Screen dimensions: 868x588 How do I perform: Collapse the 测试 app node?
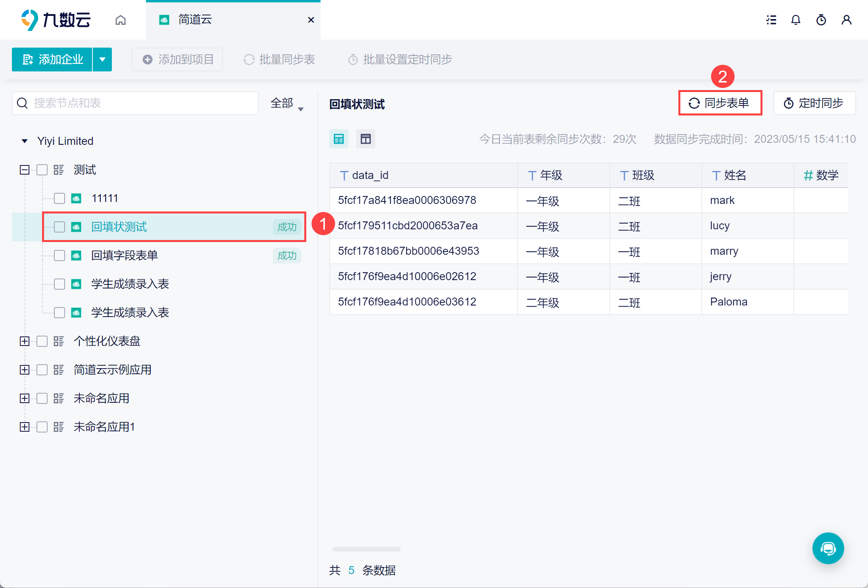pos(25,170)
